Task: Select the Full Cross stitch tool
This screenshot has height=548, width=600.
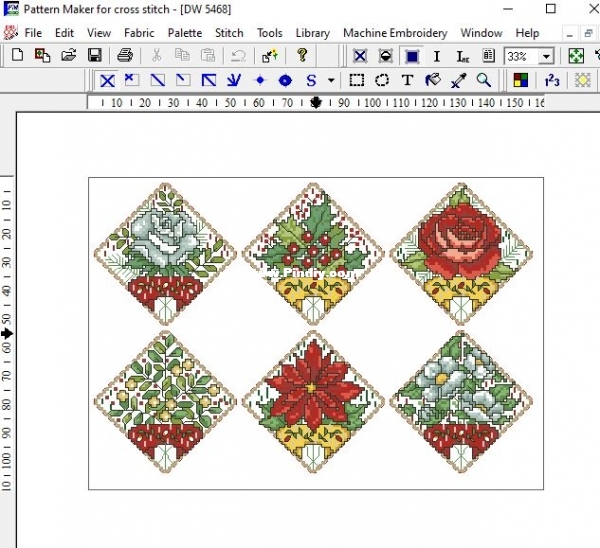Action: (x=107, y=80)
